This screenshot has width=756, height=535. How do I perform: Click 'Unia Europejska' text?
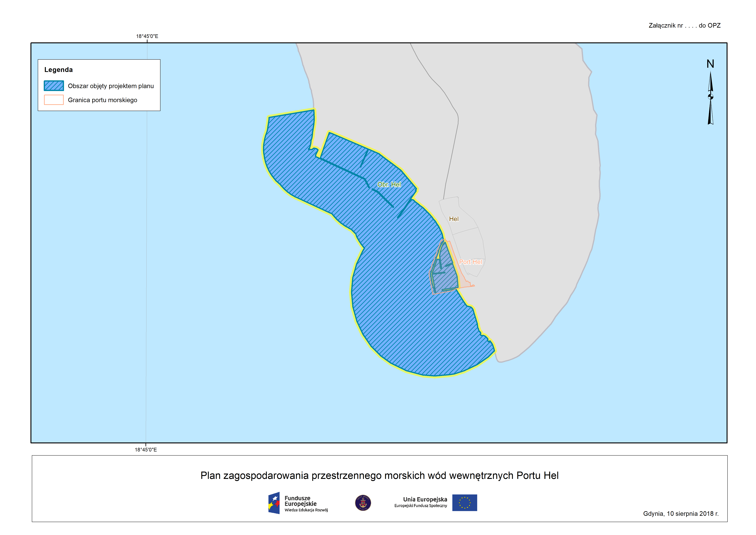(x=425, y=499)
